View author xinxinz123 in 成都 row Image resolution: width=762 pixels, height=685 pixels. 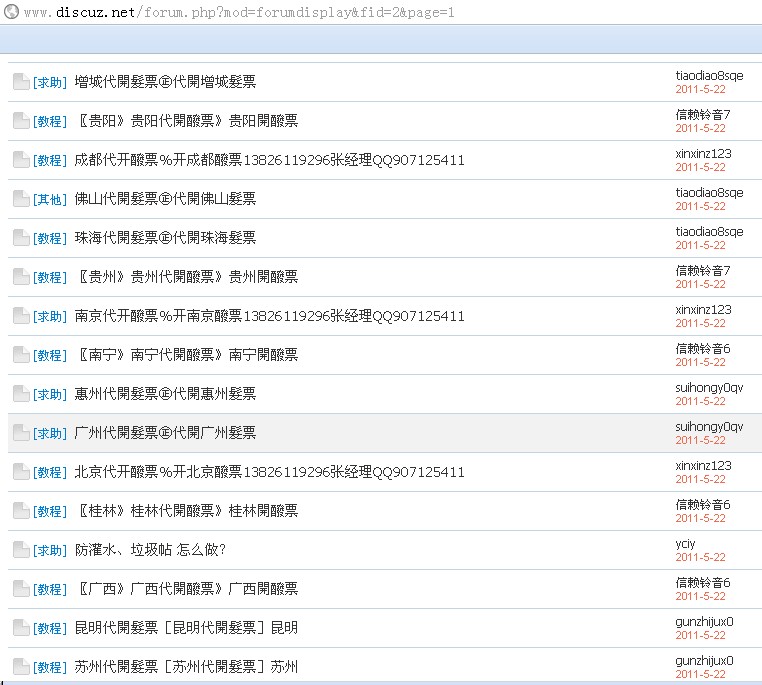pos(703,154)
